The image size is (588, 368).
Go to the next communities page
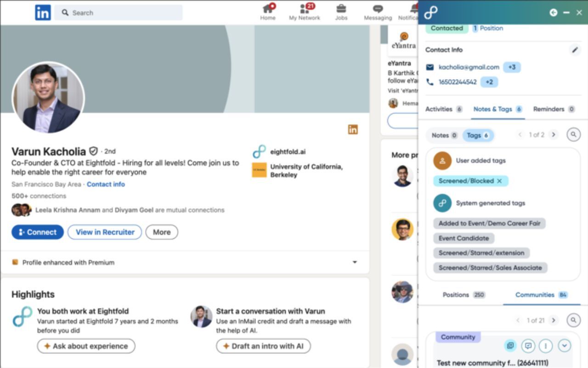[554, 320]
